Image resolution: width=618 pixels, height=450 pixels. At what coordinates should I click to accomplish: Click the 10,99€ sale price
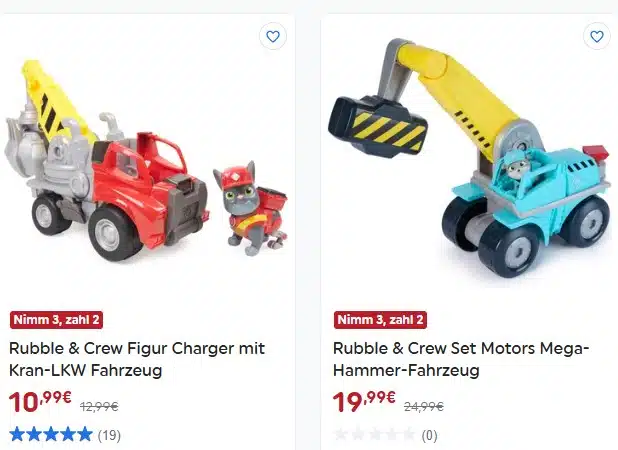coord(40,402)
